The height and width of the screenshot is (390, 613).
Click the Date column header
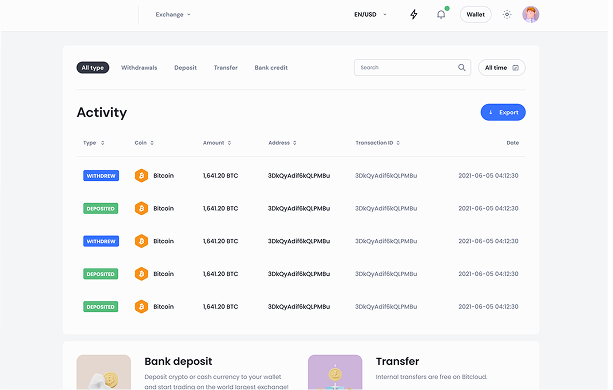coord(513,143)
